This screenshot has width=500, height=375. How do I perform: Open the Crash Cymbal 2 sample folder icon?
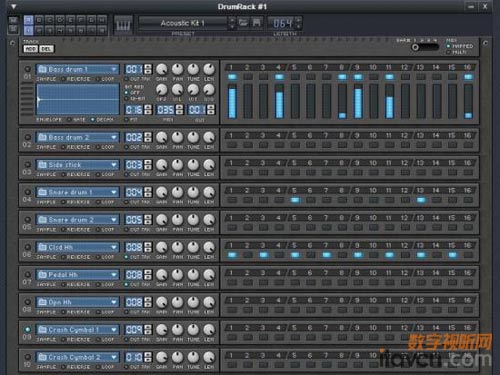42,357
